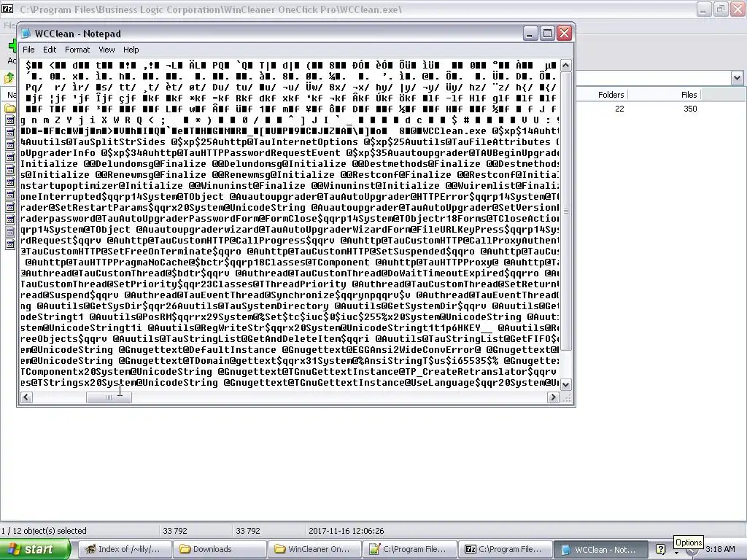Click the 7-Zip window title icon
Viewport: 747px width, 560px height.
tap(7, 9)
